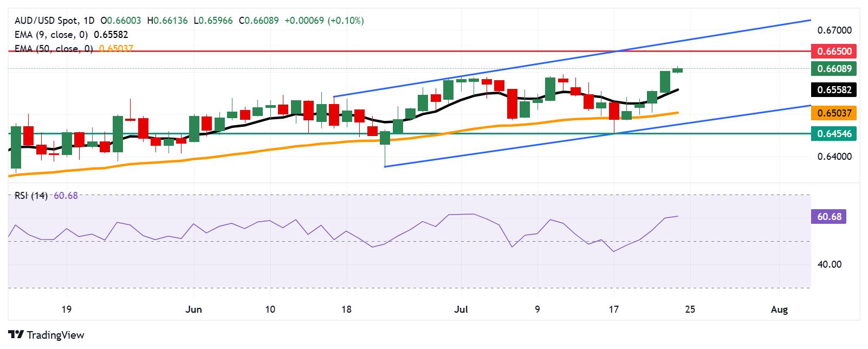Screen dimensions: 868x349
Task: Click the EMA 9 indicator legend
Action: pyautogui.click(x=70, y=35)
